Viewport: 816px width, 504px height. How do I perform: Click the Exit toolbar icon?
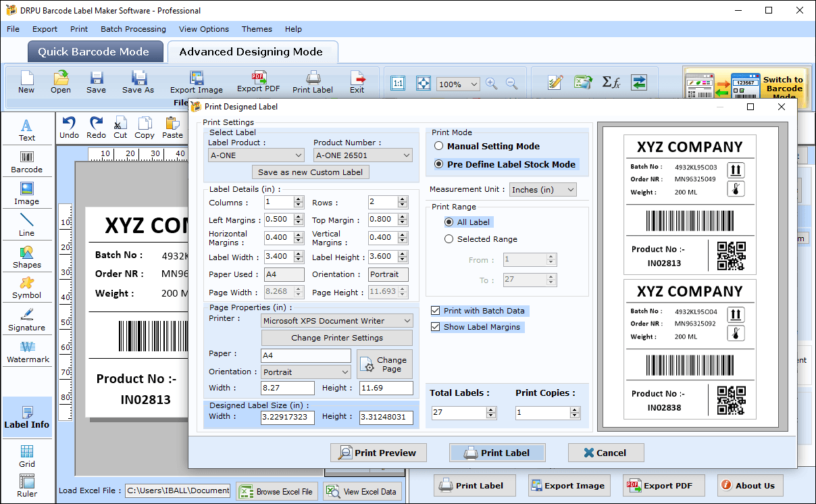click(x=357, y=82)
